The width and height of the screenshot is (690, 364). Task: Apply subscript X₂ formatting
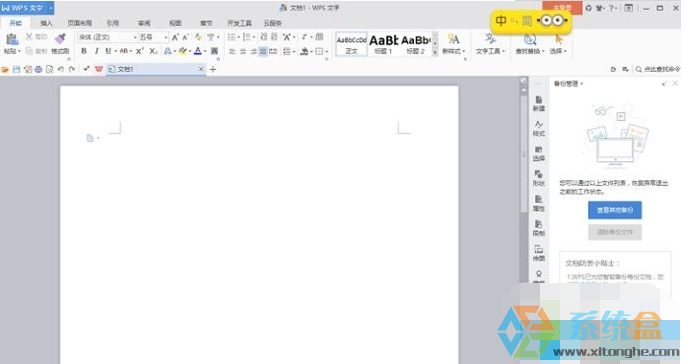(x=153, y=51)
